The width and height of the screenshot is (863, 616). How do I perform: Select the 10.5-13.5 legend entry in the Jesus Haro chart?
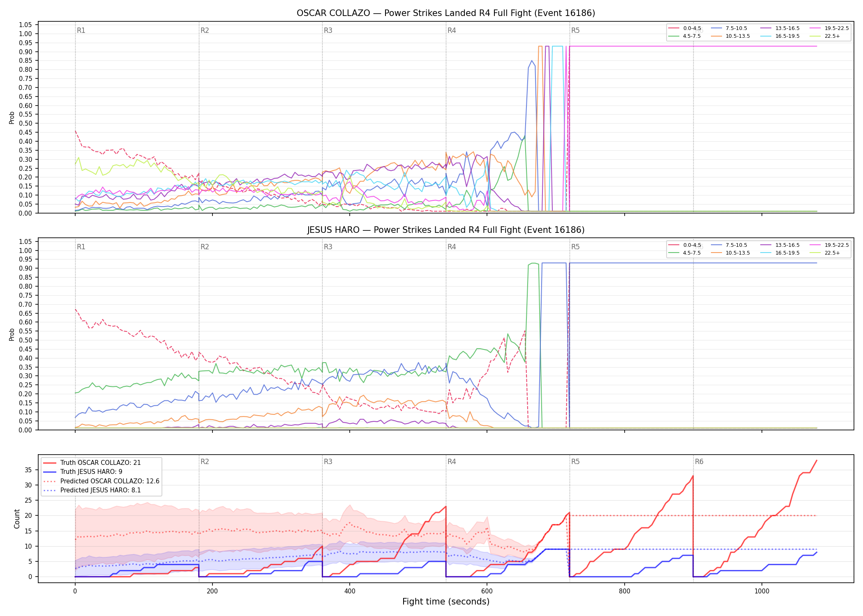click(x=730, y=253)
